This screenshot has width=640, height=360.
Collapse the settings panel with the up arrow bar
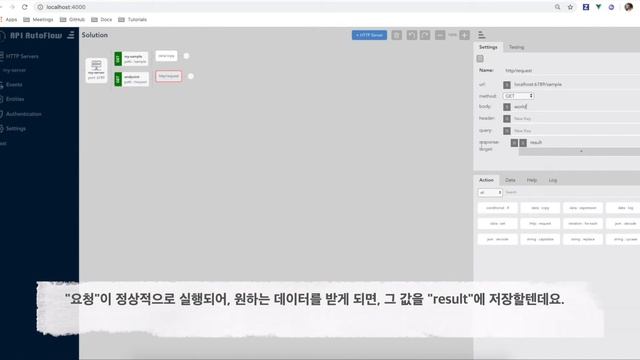pyautogui.click(x=580, y=151)
